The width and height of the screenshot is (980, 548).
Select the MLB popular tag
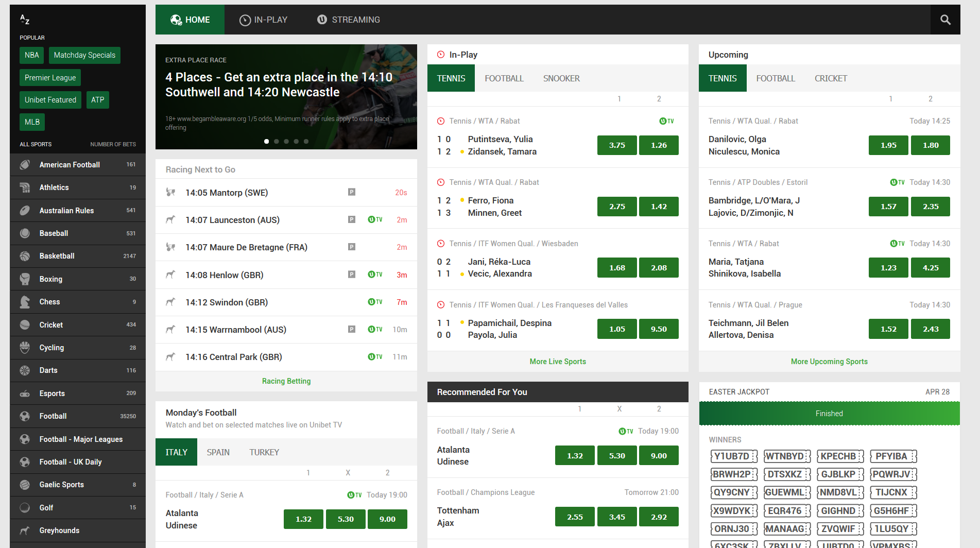32,122
